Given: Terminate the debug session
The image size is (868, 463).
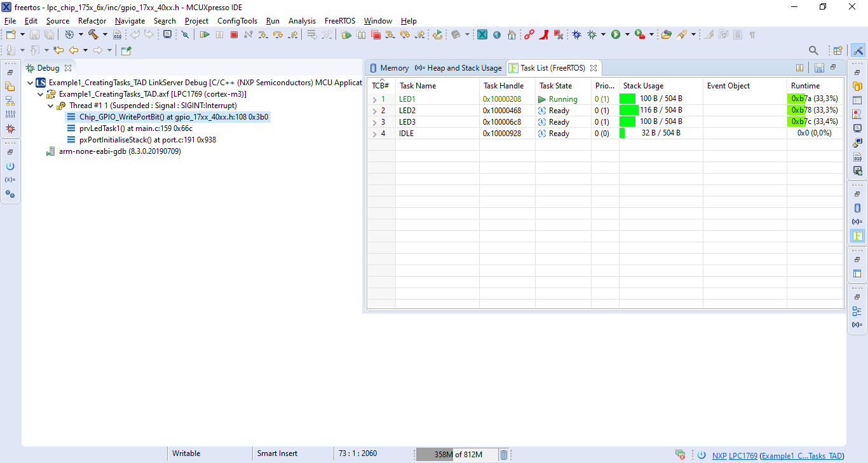Looking at the screenshot, I should coord(234,34).
